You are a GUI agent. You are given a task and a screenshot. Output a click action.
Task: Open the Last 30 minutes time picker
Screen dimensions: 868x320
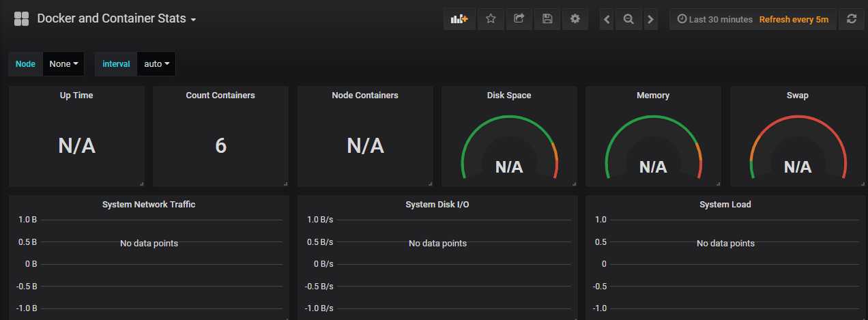pos(714,20)
